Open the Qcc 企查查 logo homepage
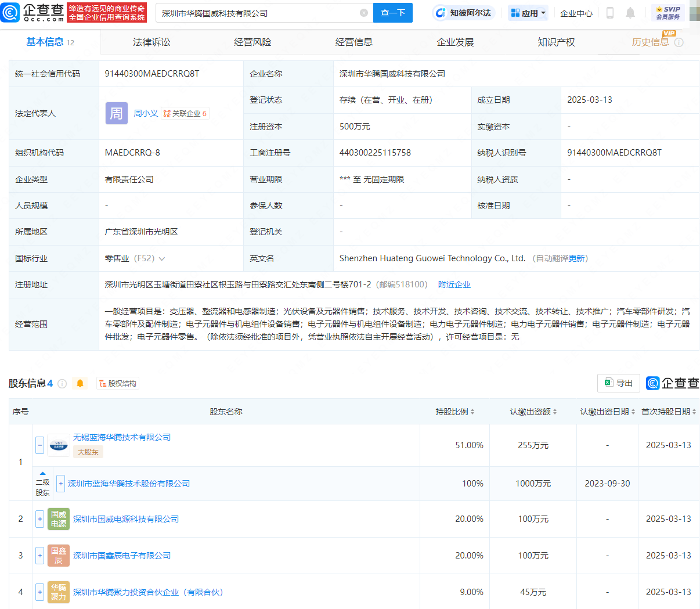 coord(33,12)
